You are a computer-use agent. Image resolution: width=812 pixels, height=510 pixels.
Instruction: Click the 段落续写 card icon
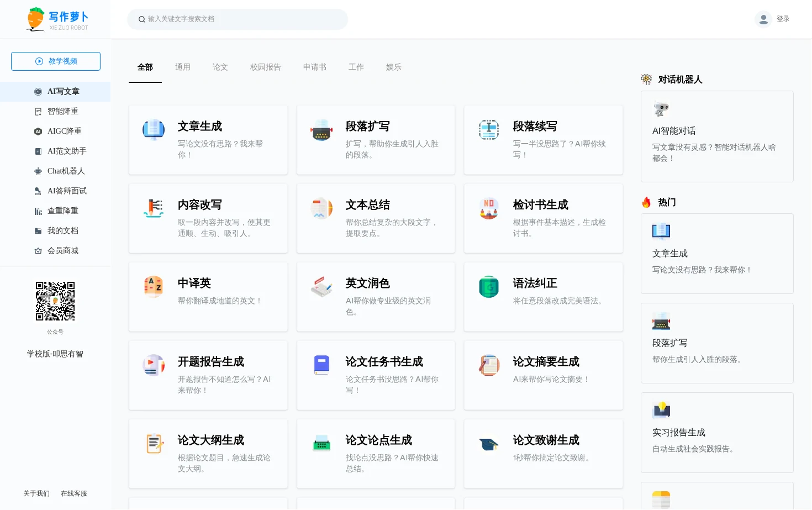[489, 130]
